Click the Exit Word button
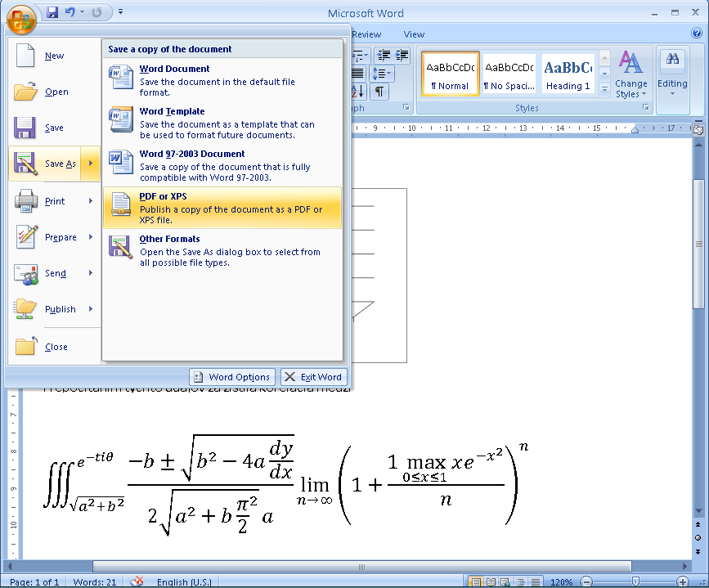The width and height of the screenshot is (709, 588). pos(314,377)
